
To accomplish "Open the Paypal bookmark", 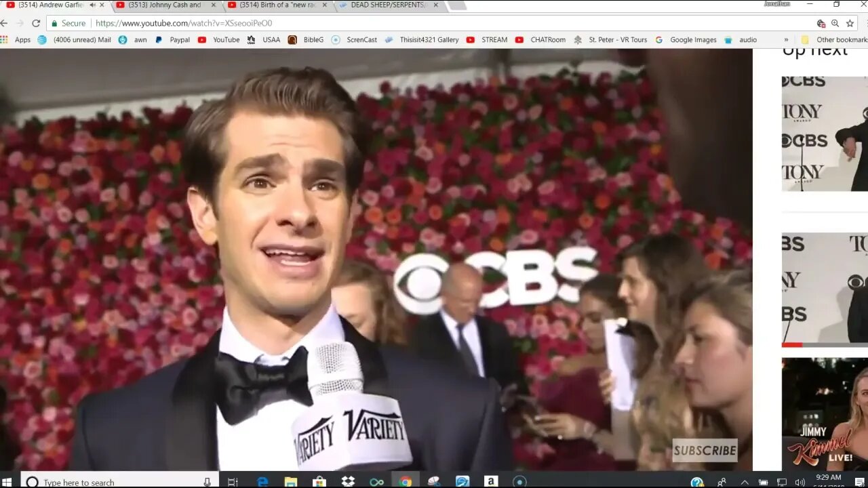I will 172,40.
